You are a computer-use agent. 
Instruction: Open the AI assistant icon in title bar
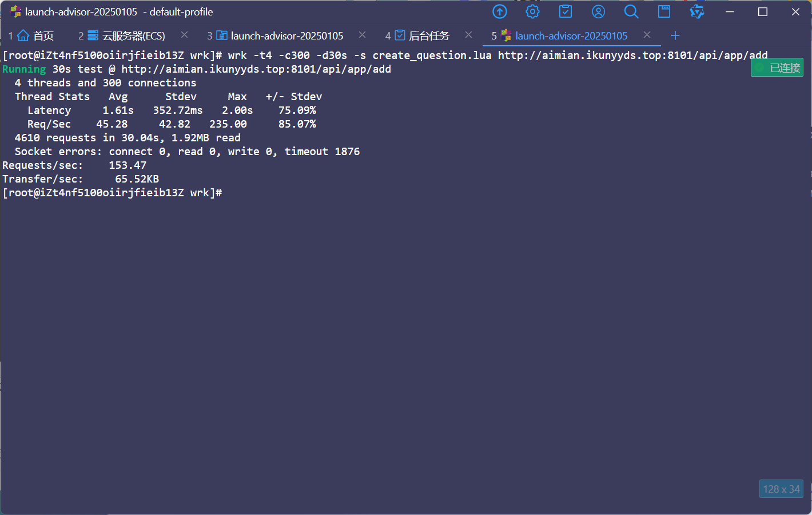tap(696, 12)
